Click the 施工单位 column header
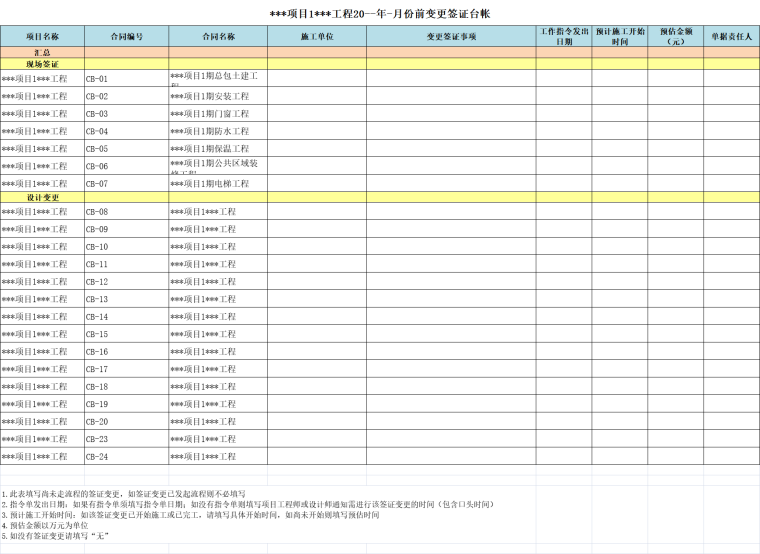The image size is (760, 554). pyautogui.click(x=317, y=36)
